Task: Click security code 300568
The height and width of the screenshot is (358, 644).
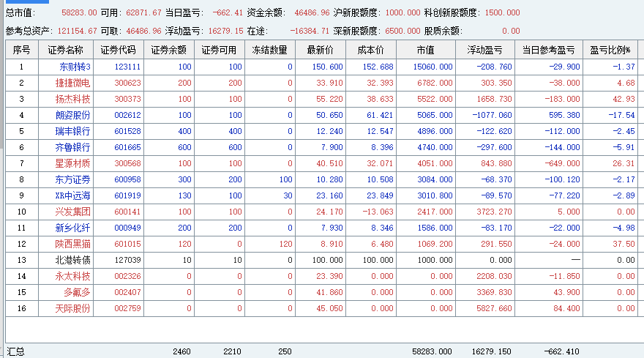Action: pyautogui.click(x=127, y=163)
